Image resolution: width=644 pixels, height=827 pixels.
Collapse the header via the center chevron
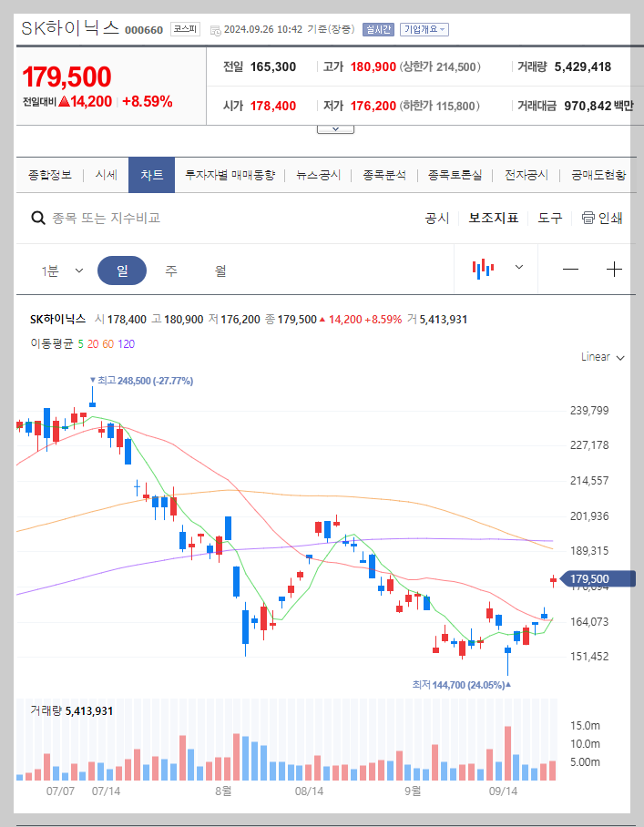tap(335, 128)
